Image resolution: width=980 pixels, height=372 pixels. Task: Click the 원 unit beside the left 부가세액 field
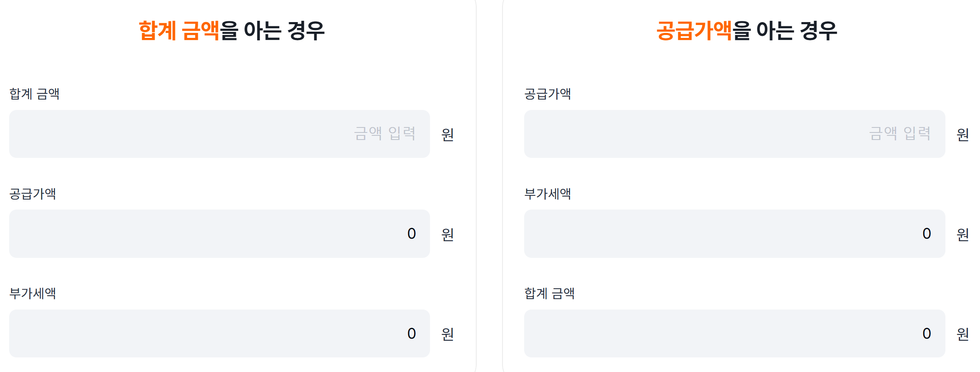point(447,334)
